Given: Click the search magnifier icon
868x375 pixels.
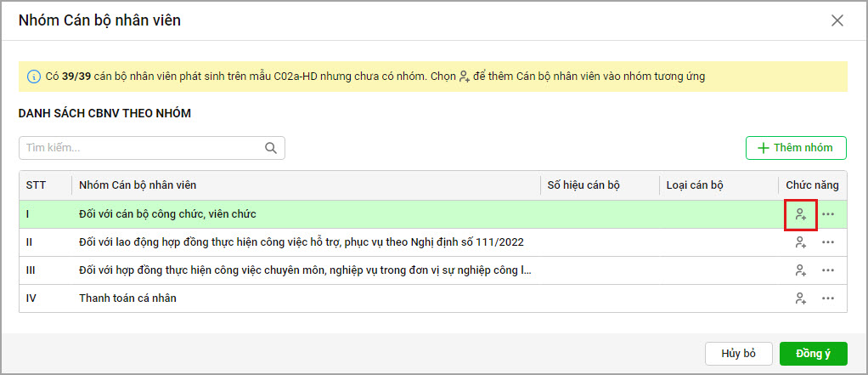Looking at the screenshot, I should coord(272,148).
